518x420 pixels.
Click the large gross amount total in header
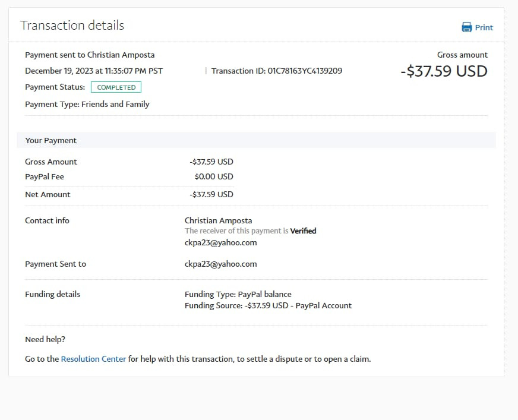coord(444,71)
